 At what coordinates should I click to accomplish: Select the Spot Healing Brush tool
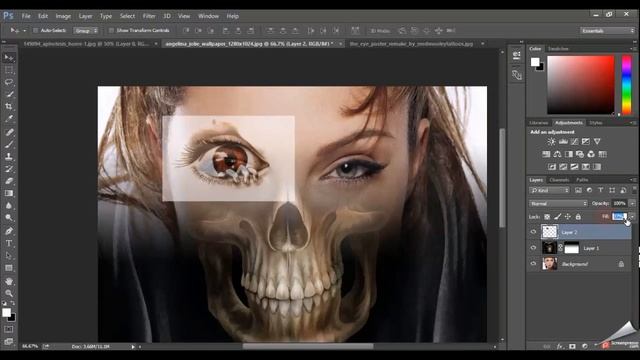pos(9,132)
